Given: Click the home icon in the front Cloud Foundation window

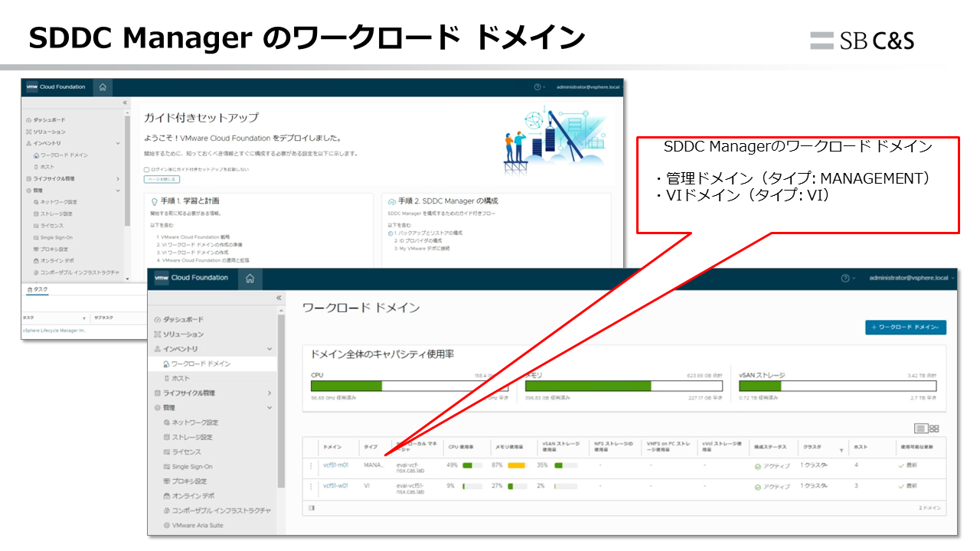Looking at the screenshot, I should pos(249,279).
